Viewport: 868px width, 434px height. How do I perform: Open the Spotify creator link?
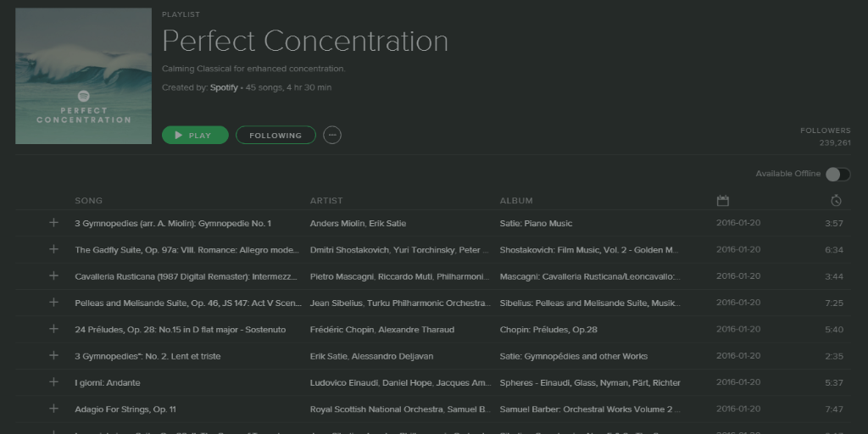point(224,87)
